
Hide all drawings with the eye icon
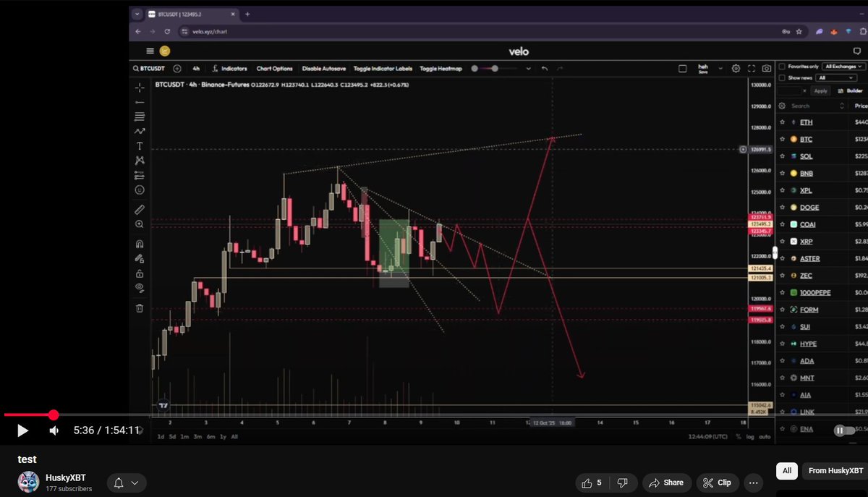point(140,288)
